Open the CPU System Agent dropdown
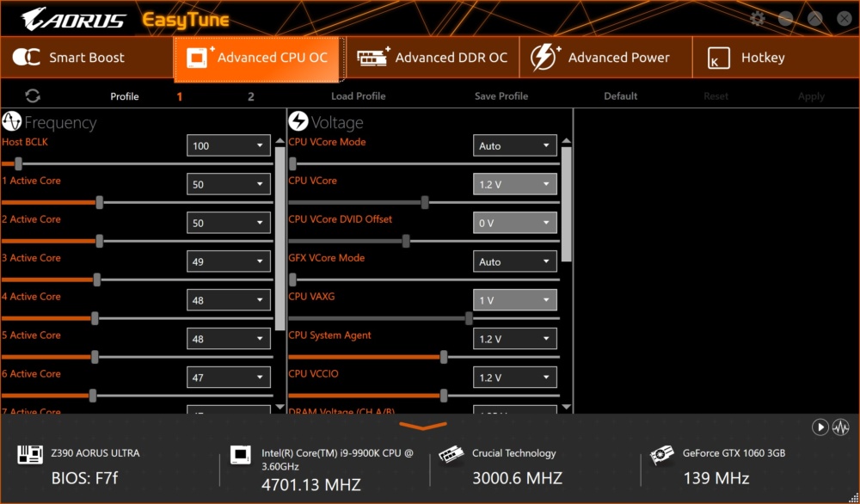 515,339
